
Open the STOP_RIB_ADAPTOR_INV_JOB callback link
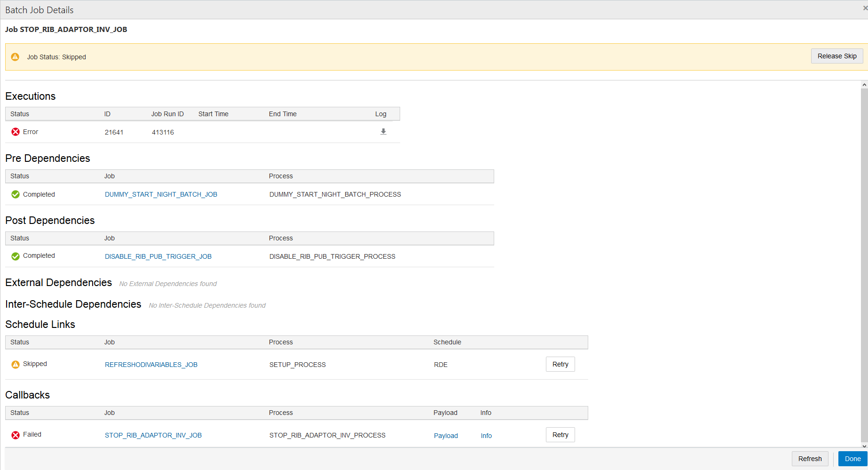(153, 435)
